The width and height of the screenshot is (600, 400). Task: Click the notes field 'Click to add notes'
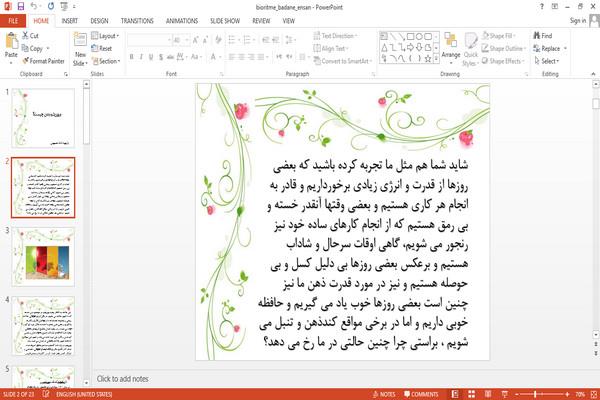(122, 379)
